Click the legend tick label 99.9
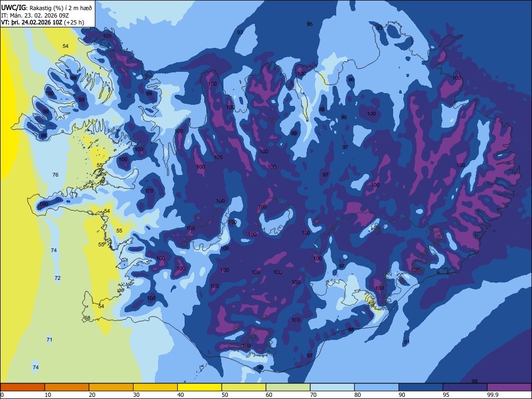532x399 pixels. tap(492, 395)
